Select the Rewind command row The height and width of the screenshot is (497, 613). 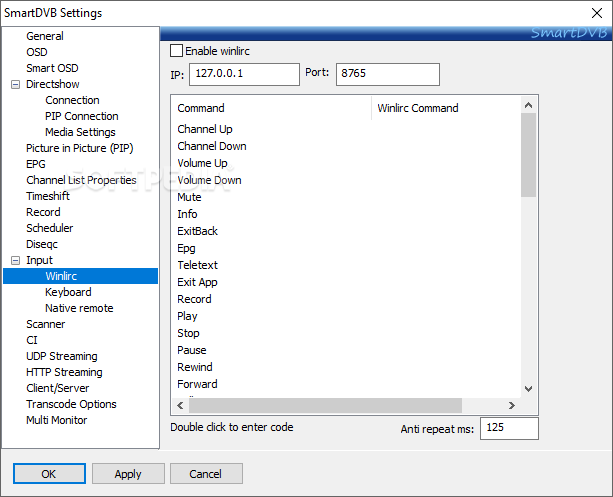195,367
